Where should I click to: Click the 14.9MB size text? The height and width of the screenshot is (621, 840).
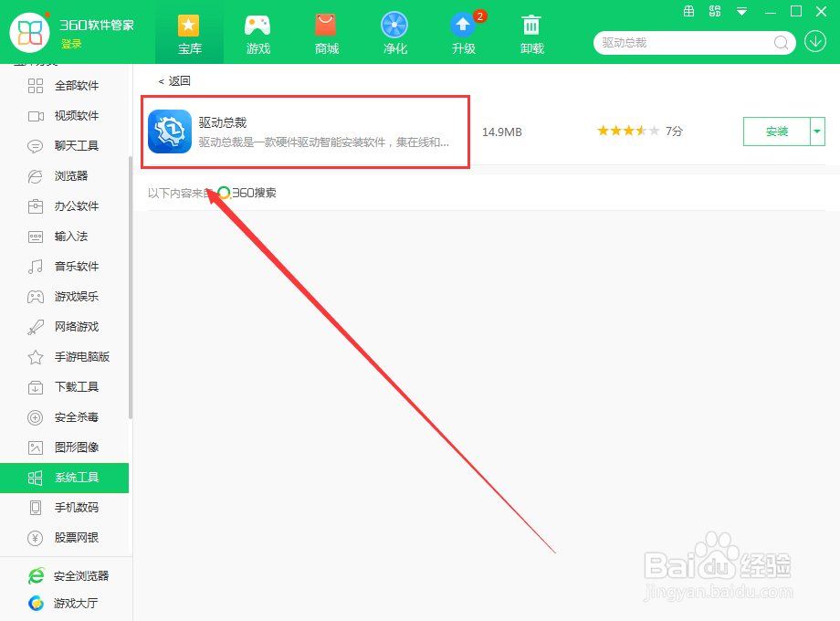coord(502,132)
